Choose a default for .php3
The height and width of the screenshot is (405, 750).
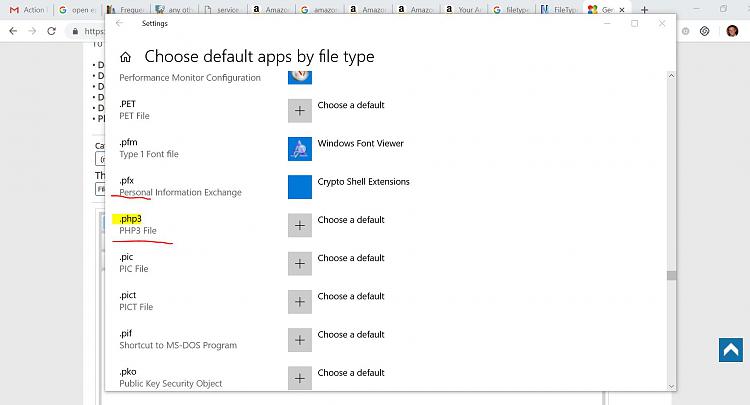pos(351,220)
